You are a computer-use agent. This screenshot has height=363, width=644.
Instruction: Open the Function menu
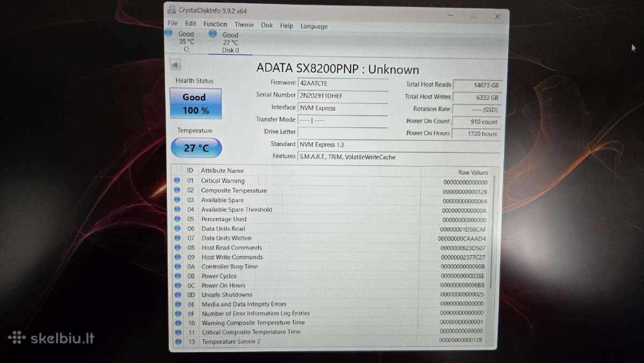click(x=215, y=24)
